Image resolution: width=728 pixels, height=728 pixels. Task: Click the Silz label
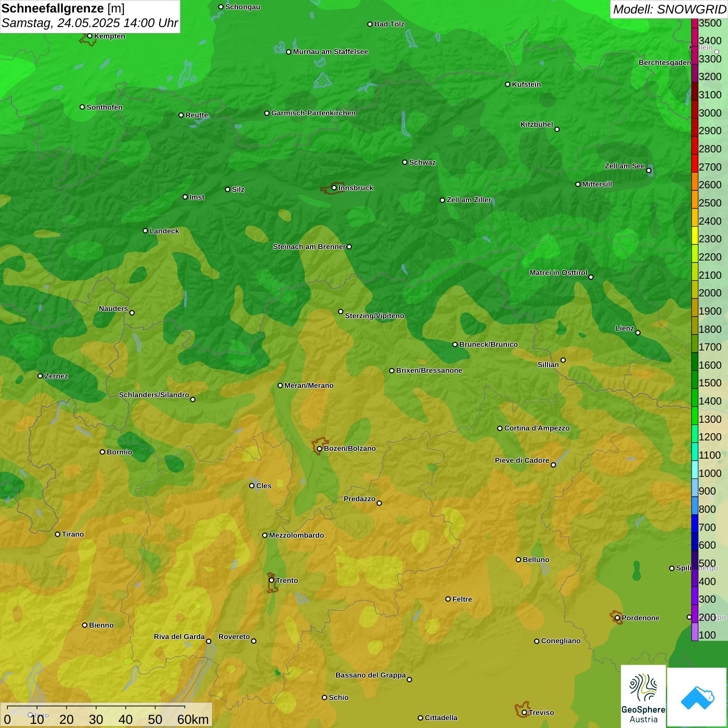238,189
